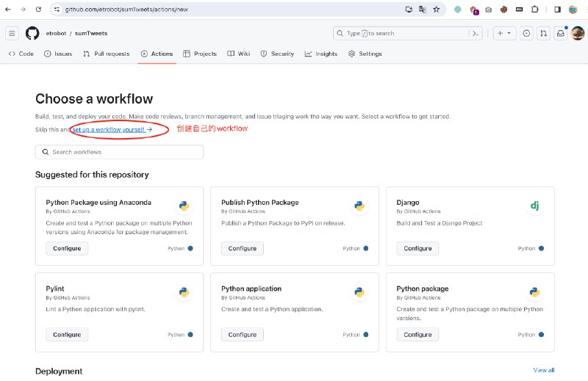Screen dimensions: 588x381
Task: Open the GitHub user avatar menu
Action: click(578, 33)
